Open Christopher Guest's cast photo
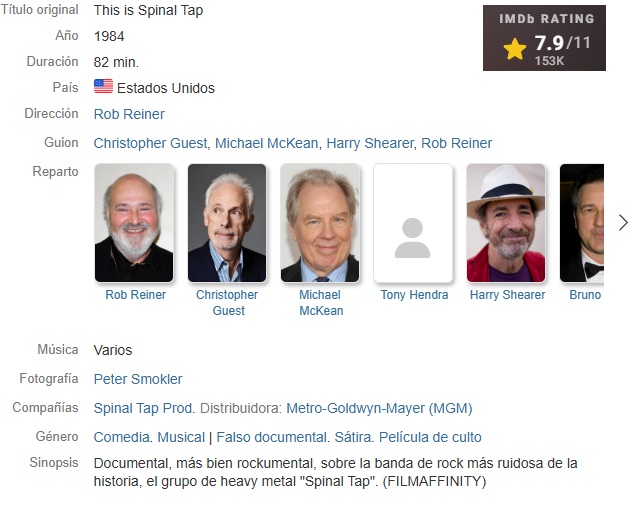629x524 pixels. coord(227,223)
